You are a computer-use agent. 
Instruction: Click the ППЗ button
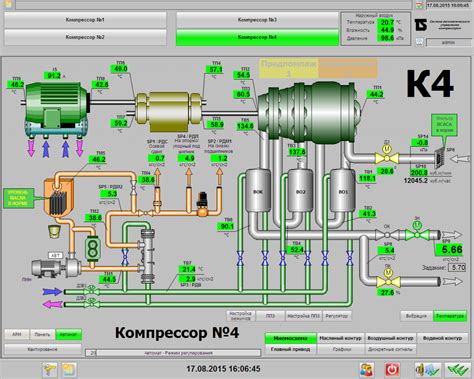[x=270, y=316]
